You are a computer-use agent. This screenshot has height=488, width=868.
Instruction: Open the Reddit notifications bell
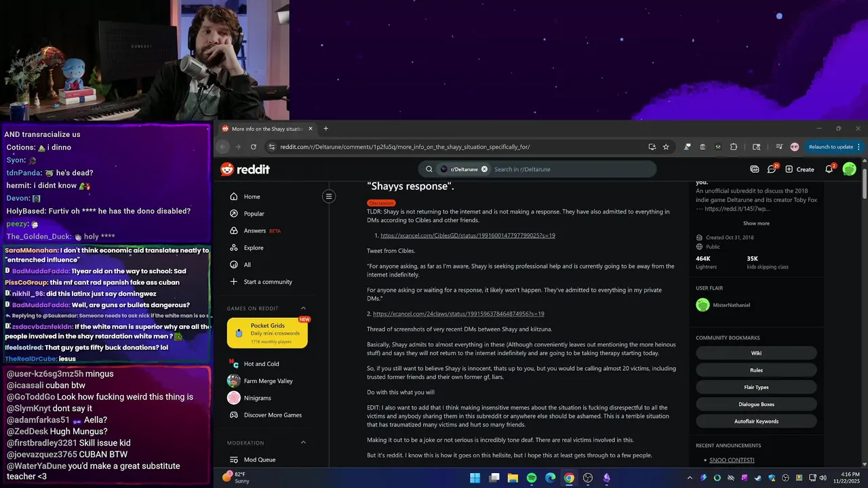pos(829,169)
